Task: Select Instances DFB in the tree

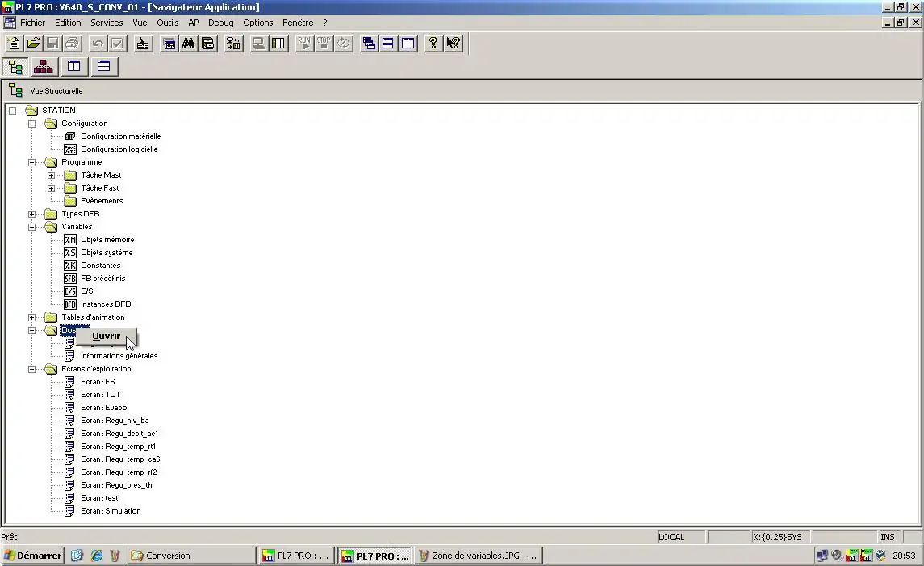Action: coord(106,305)
